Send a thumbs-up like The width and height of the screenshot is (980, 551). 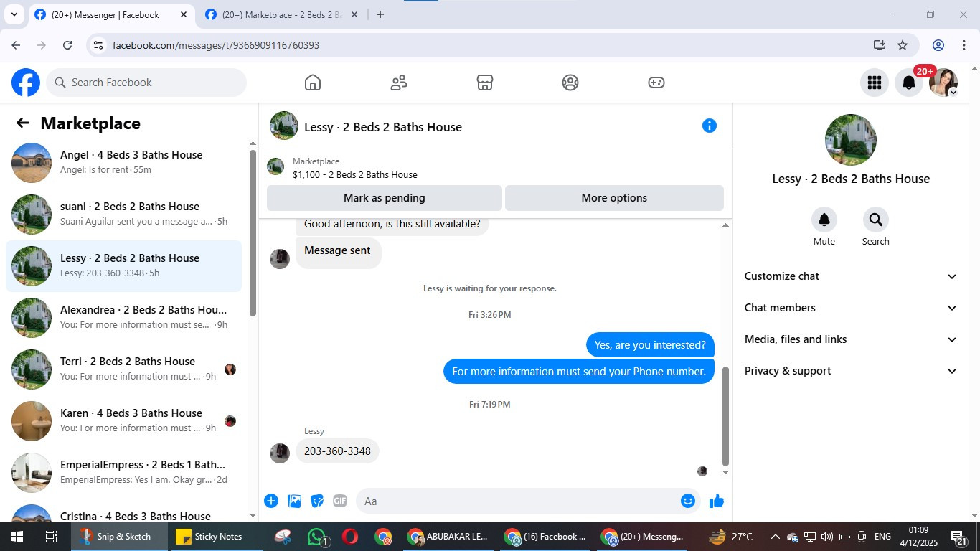(x=717, y=501)
